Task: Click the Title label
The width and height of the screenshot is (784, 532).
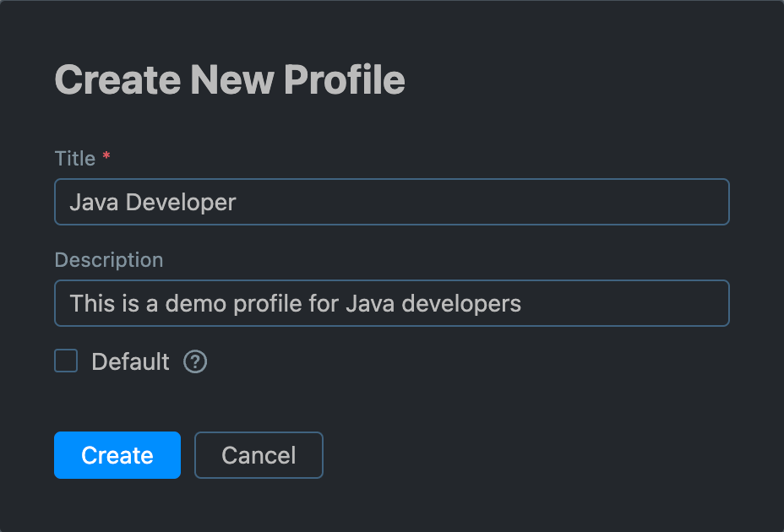Action: [74, 158]
